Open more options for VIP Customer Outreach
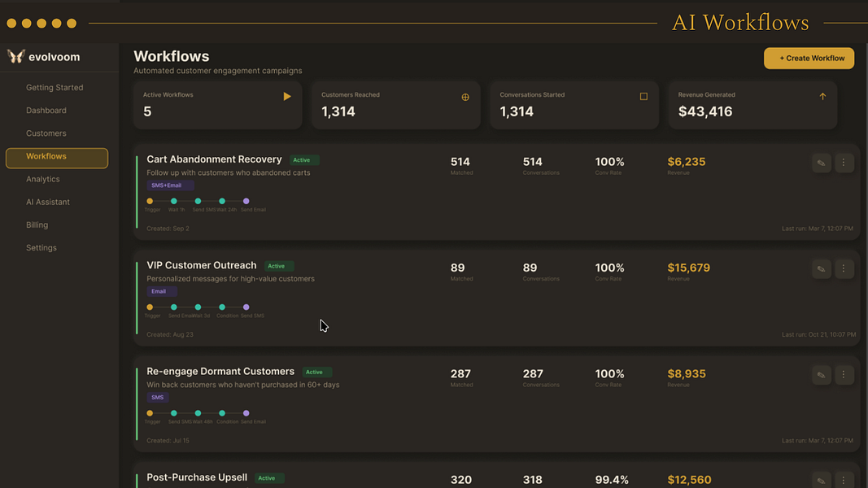Screen dimensions: 868x488 (x=844, y=269)
